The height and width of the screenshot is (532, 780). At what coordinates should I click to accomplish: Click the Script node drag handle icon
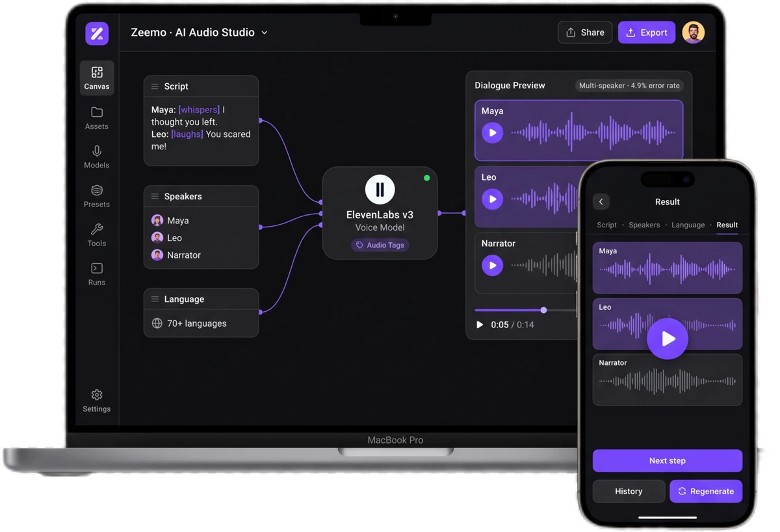[155, 86]
